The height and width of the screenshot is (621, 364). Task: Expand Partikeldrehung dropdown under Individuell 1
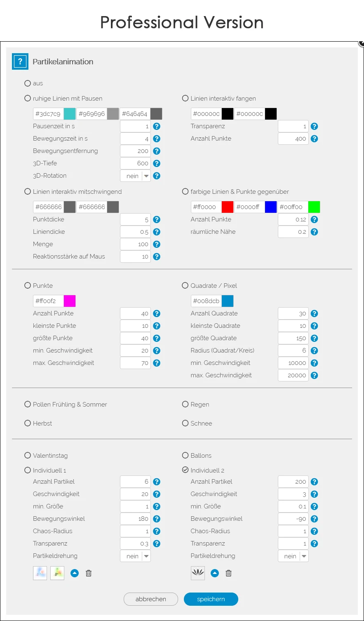click(x=136, y=556)
